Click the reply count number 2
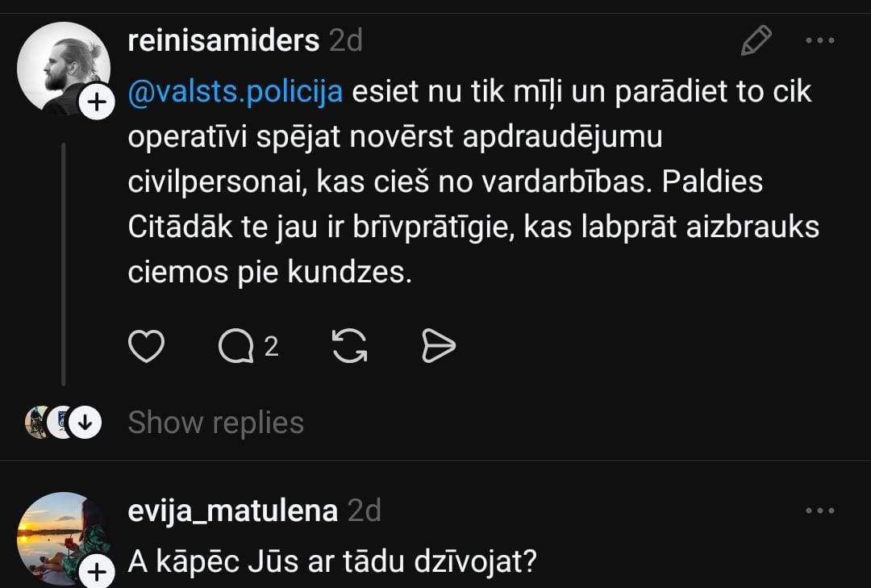This screenshot has width=871, height=588. [272, 347]
